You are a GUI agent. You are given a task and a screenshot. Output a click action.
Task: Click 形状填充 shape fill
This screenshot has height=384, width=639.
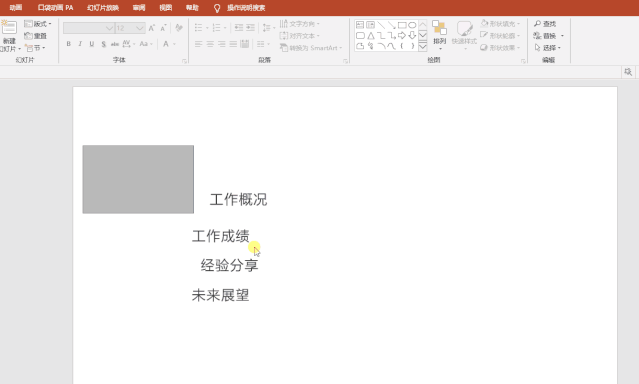click(500, 24)
